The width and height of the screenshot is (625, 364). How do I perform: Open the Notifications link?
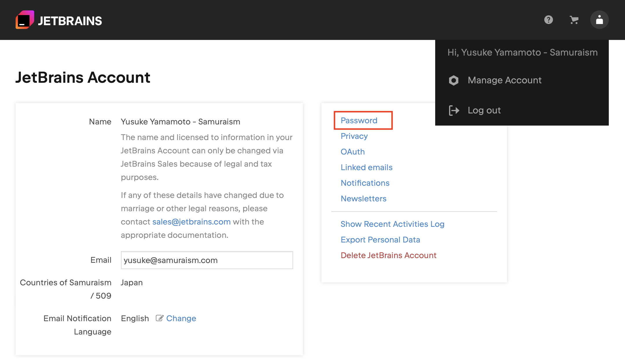point(365,183)
